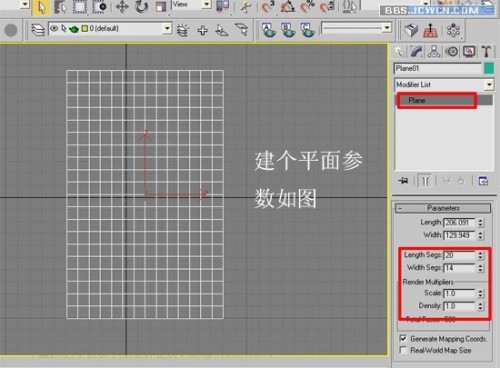Click Set Current Layer to Selection icon
This screenshot has height=368, width=500.
(x=242, y=30)
